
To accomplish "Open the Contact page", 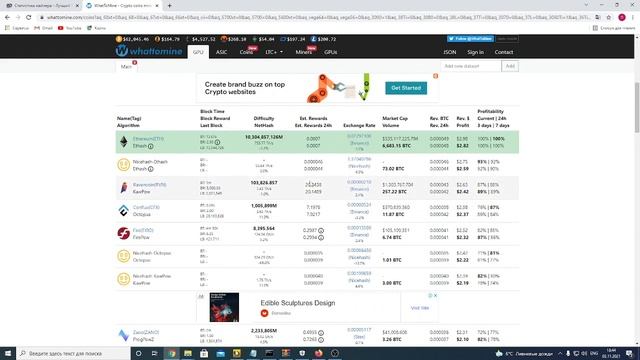I will (x=504, y=52).
